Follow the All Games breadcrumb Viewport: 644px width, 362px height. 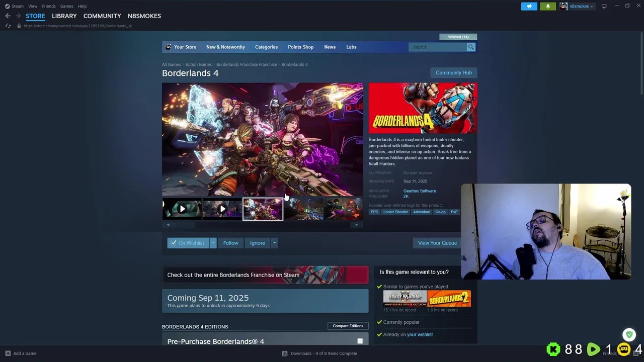point(171,65)
